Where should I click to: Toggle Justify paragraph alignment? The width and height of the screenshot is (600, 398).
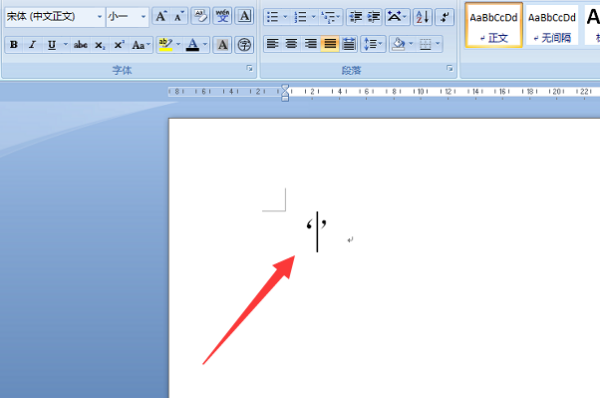point(330,44)
